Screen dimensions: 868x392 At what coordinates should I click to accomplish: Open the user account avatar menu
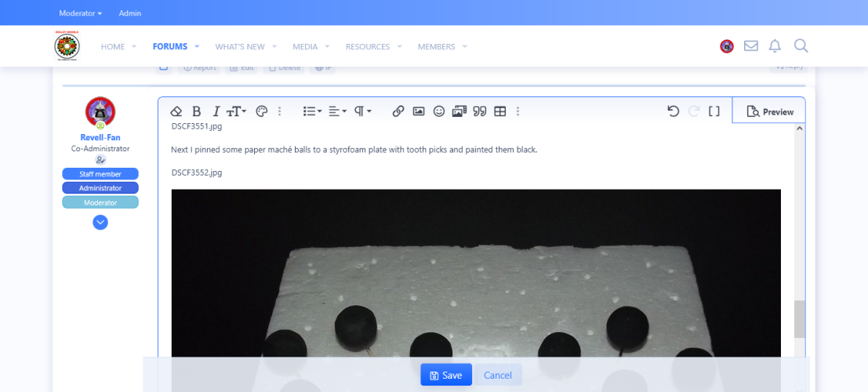(727, 46)
